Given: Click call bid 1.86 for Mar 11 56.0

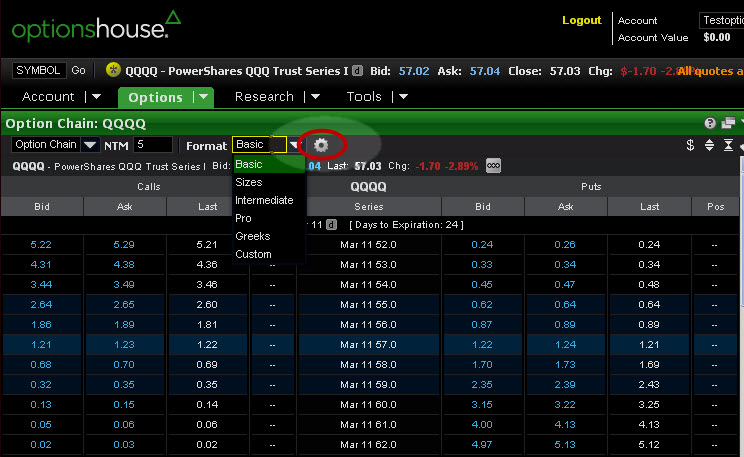Looking at the screenshot, I should click(41, 325).
